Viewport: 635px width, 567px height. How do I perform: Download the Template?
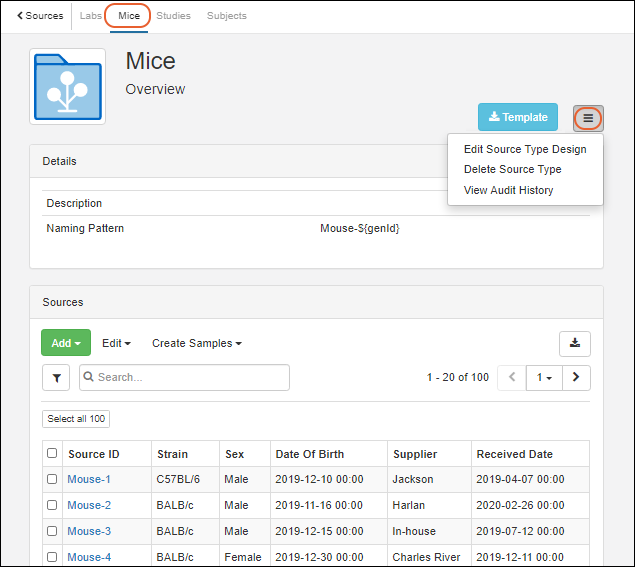click(517, 118)
